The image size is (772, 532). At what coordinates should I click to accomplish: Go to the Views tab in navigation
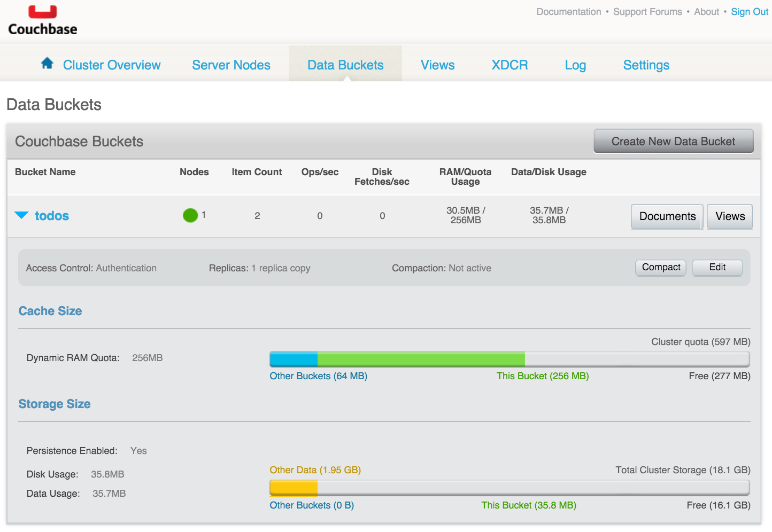click(437, 65)
